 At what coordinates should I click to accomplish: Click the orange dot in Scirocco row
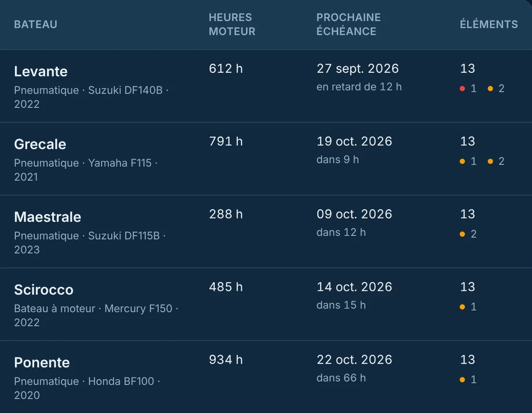pyautogui.click(x=462, y=307)
